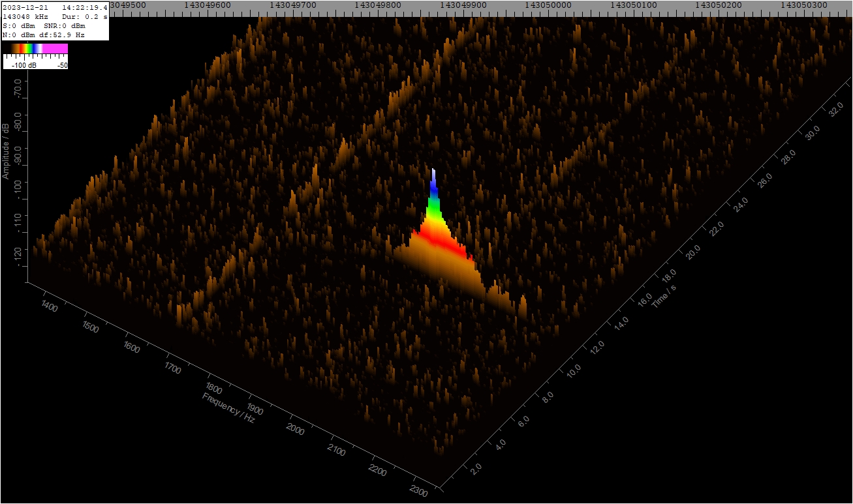853x504 pixels.
Task: Click the 12.0 time axis label
Action: coord(598,346)
